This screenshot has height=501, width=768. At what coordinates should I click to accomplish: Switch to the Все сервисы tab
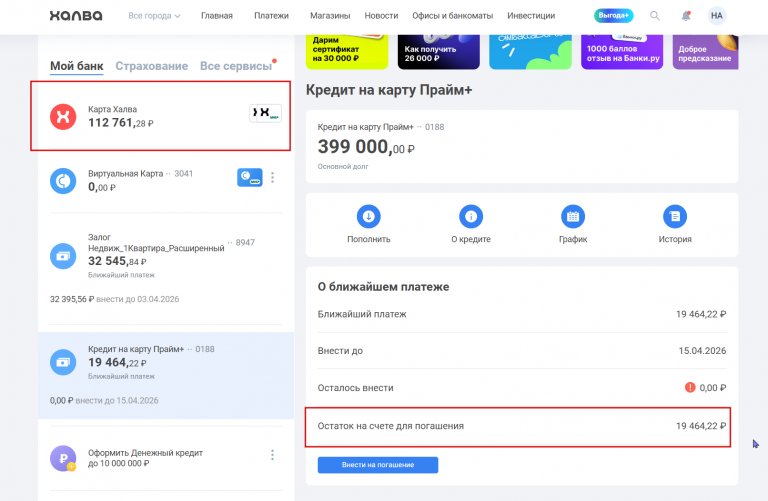235,66
